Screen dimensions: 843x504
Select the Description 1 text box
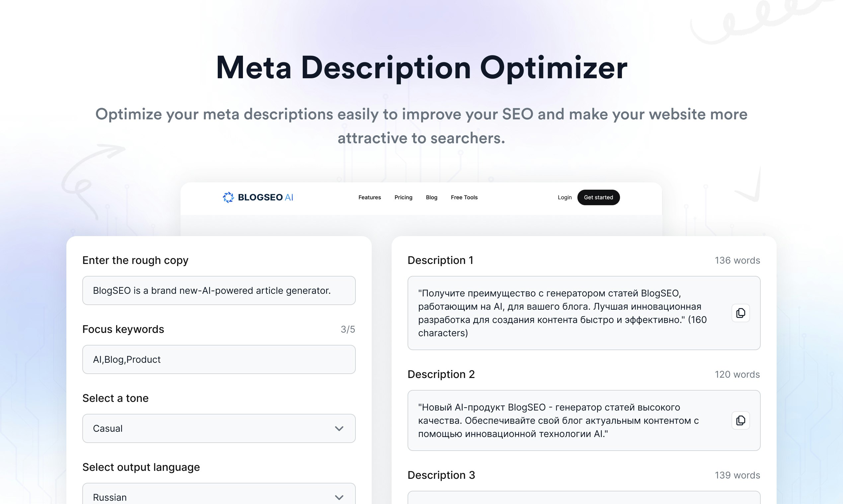pos(564,313)
